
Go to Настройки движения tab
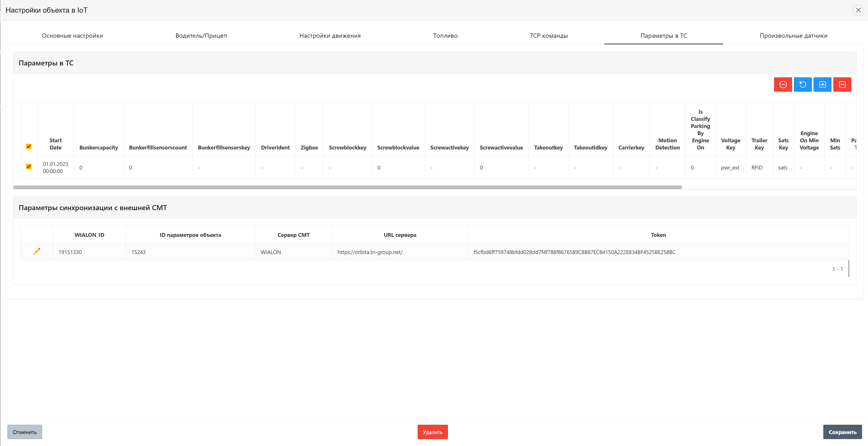point(329,36)
